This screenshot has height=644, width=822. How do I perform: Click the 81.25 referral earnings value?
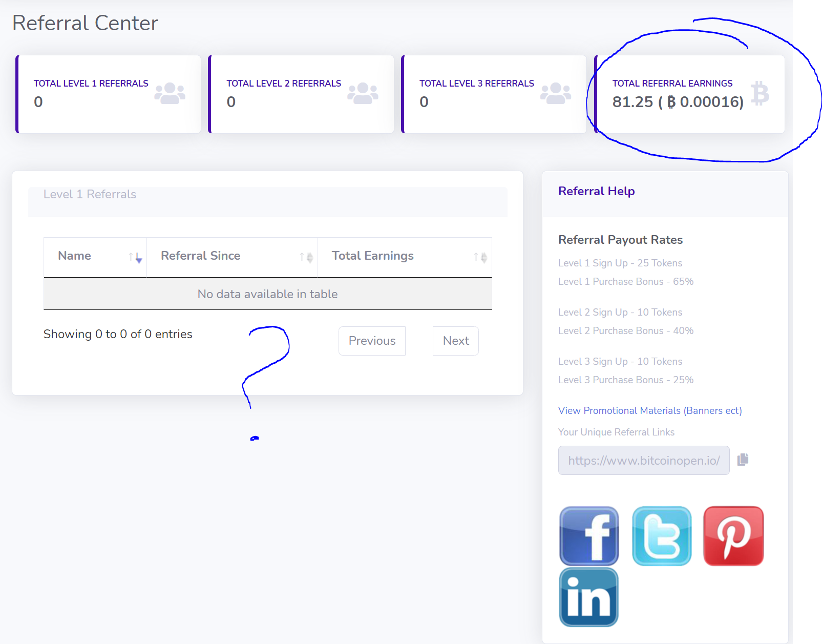[678, 102]
